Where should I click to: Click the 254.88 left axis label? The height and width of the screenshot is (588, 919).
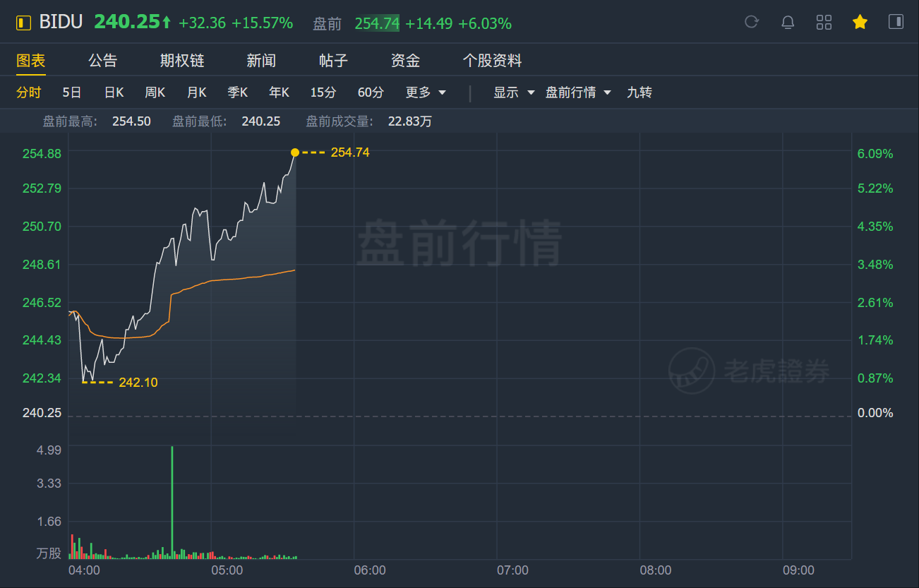pyautogui.click(x=42, y=154)
